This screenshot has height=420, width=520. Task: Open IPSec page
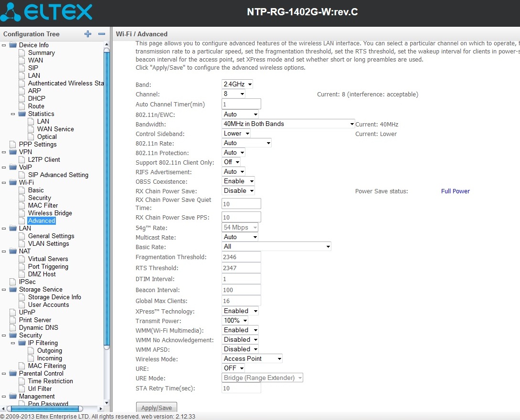click(x=27, y=282)
